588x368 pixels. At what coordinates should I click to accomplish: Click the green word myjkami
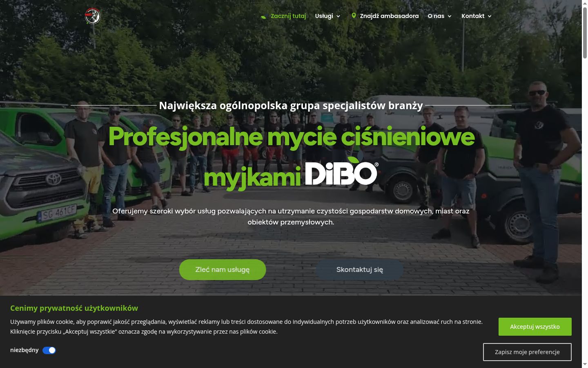pos(252,178)
